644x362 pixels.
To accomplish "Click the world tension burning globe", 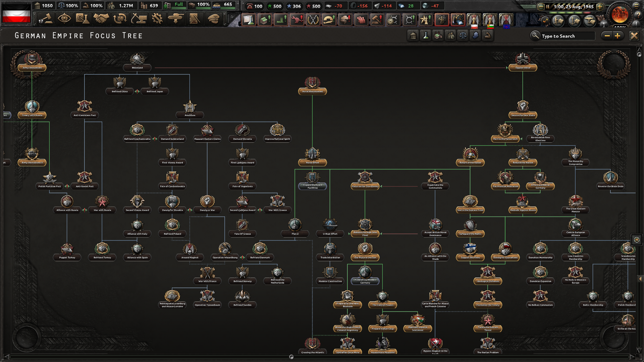I will click(x=620, y=14).
